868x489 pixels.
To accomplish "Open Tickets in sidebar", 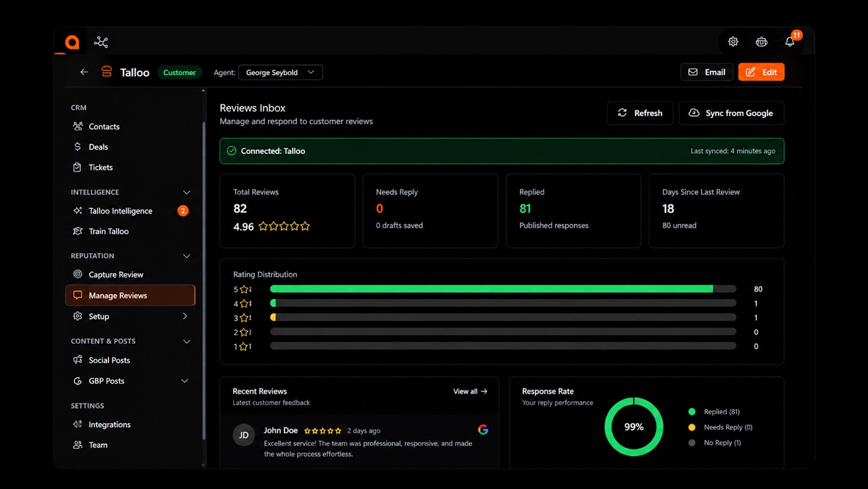I will coord(130,168).
